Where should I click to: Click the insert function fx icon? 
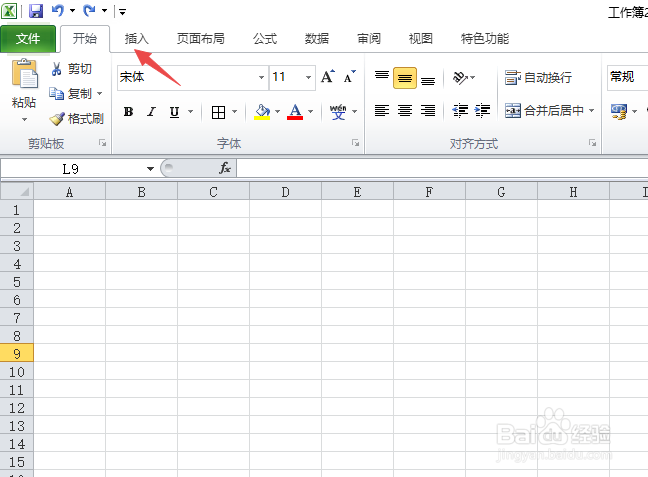(x=225, y=168)
